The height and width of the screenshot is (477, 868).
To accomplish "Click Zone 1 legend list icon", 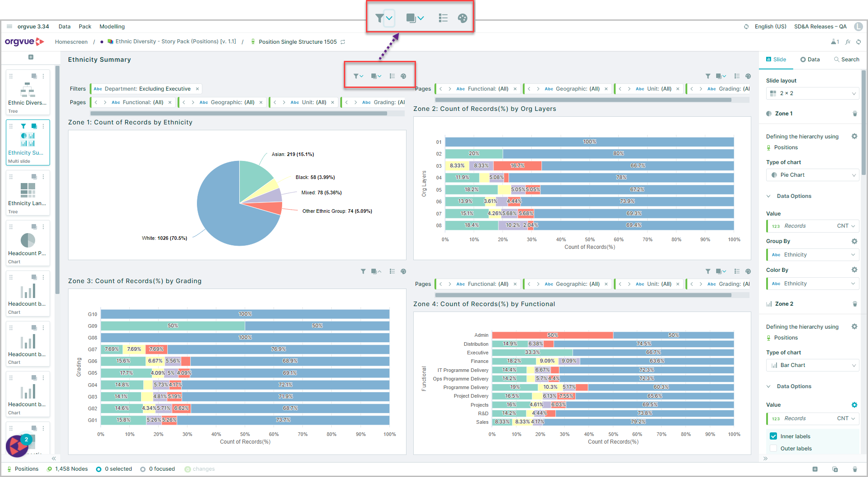I will click(x=392, y=76).
